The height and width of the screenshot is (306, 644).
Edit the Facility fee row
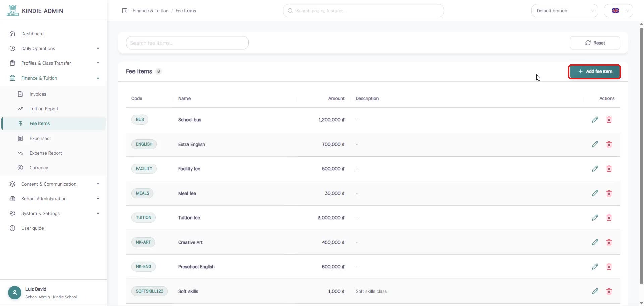(x=595, y=169)
